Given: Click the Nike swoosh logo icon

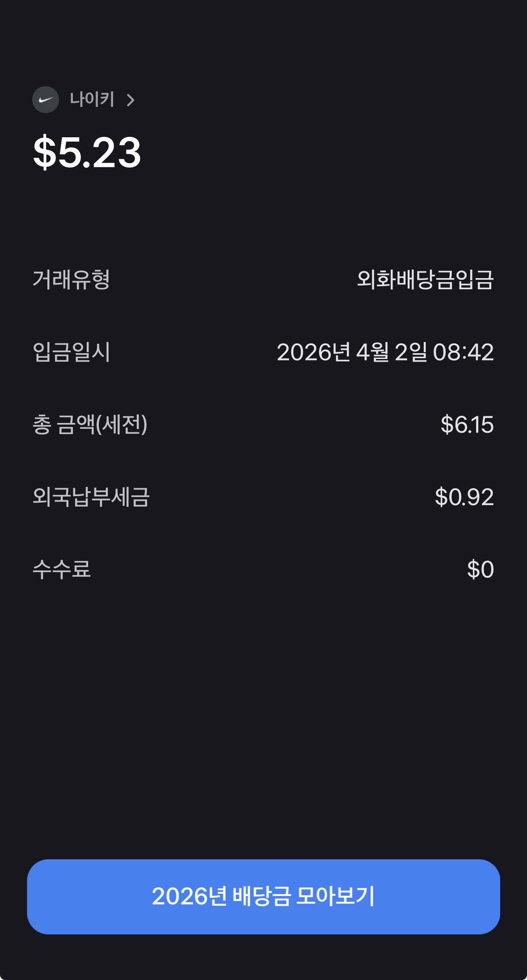Looking at the screenshot, I should 45,100.
